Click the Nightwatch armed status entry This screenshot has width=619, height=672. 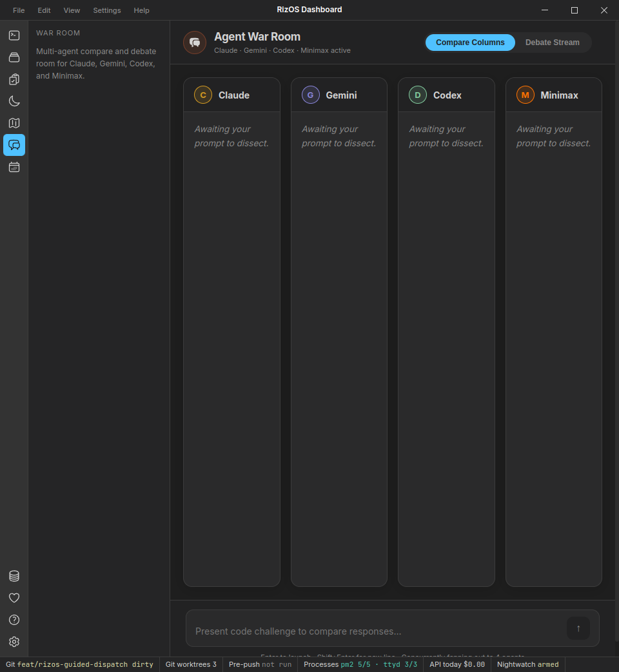527,664
